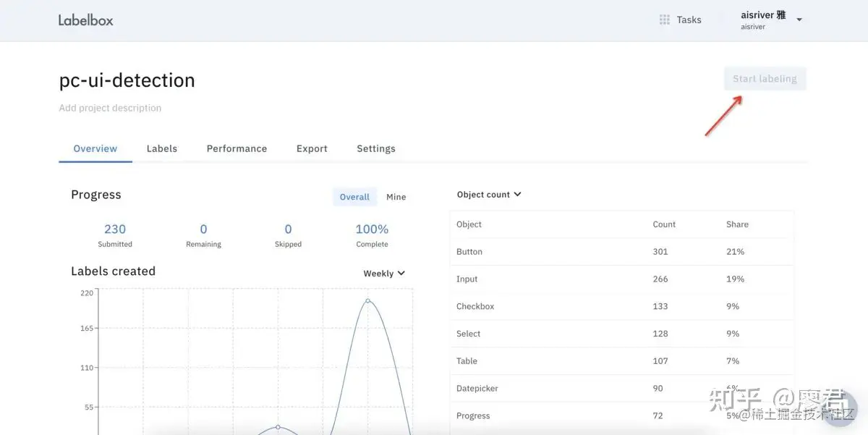Select the Select object row
The width and height of the screenshot is (868, 435).
(621, 334)
